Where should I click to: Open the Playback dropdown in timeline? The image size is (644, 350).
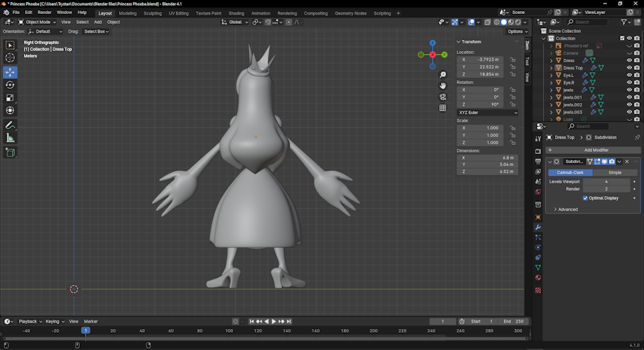[30, 322]
